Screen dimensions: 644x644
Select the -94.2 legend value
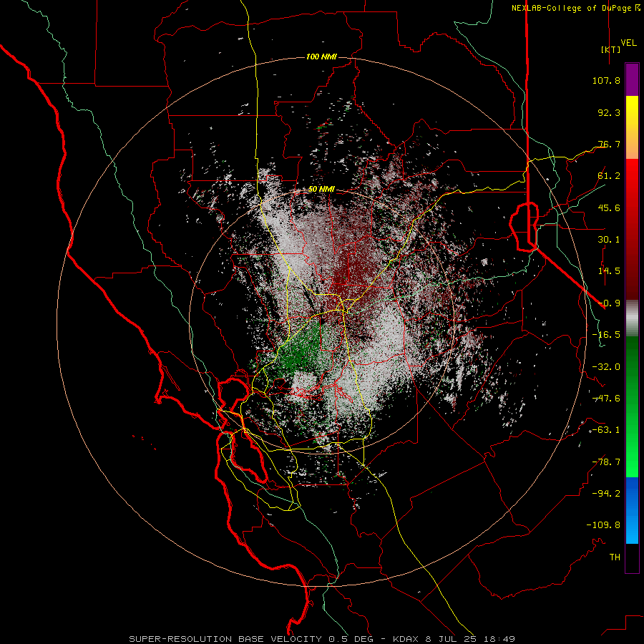point(606,494)
